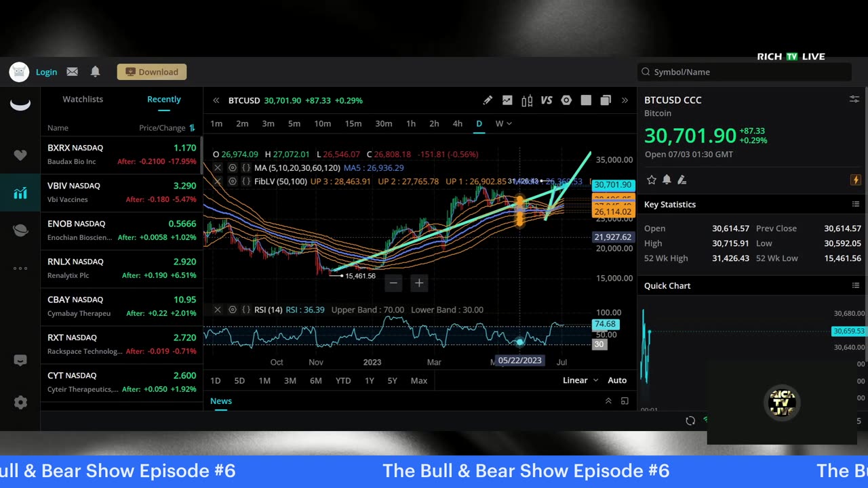Open the heart watchlist icon in sidebar

20,155
